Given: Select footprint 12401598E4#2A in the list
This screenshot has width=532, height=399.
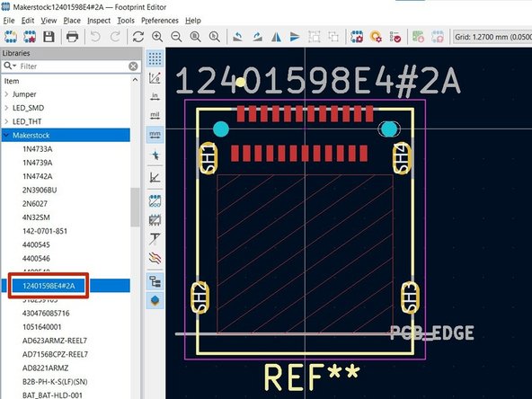Looking at the screenshot, I should point(49,286).
